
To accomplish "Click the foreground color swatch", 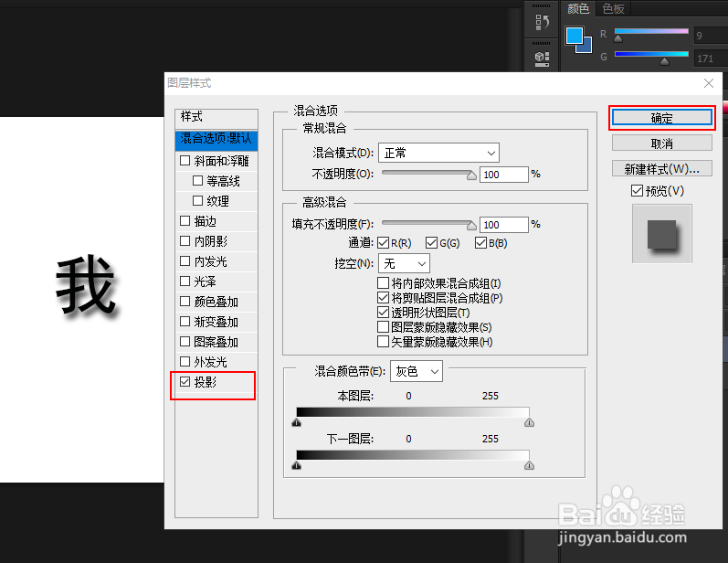I will 575,36.
